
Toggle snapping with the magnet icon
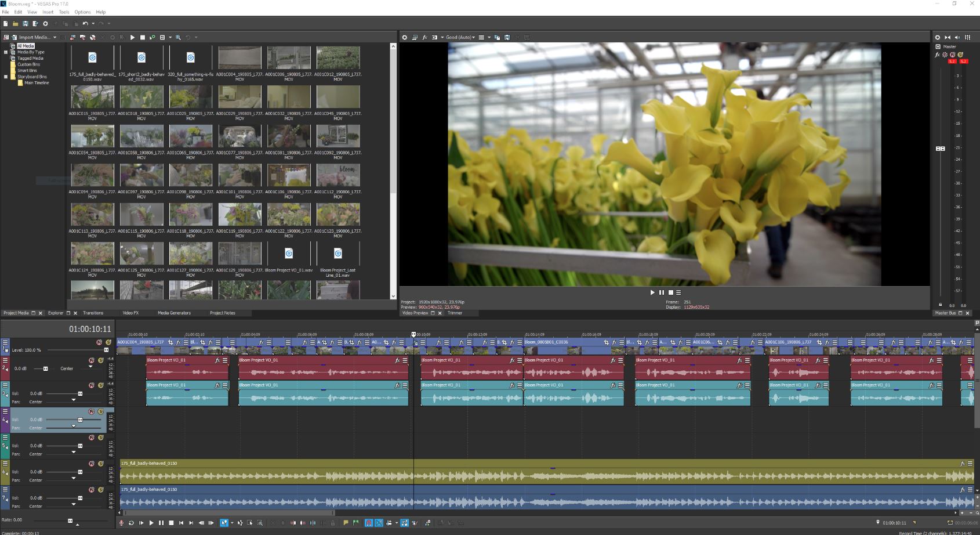point(369,522)
